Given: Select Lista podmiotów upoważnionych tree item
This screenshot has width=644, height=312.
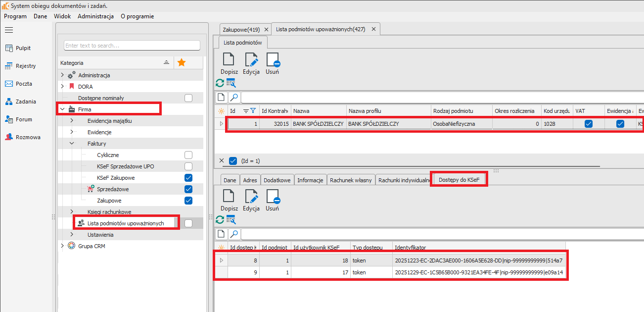Looking at the screenshot, I should pos(125,223).
